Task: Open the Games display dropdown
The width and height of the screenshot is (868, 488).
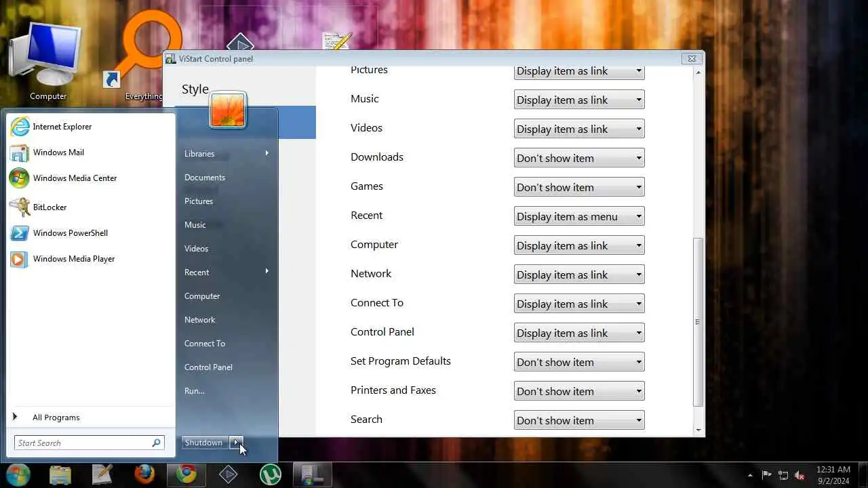Action: (x=579, y=187)
